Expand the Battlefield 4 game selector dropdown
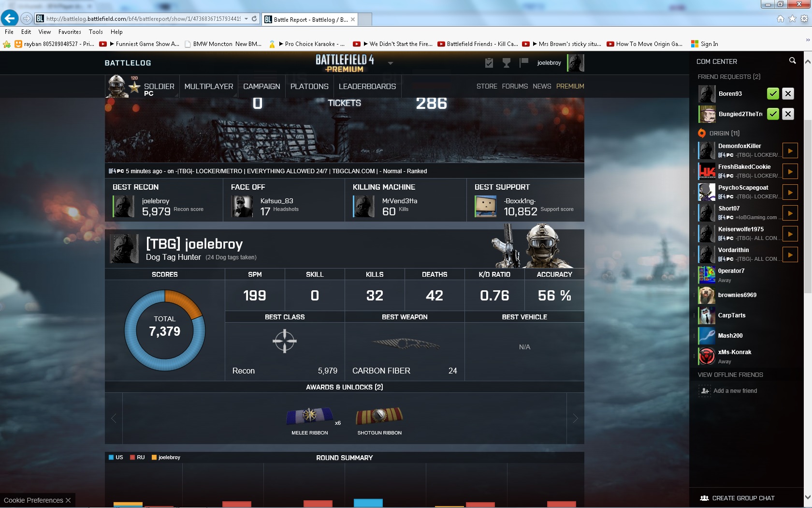 [x=391, y=63]
